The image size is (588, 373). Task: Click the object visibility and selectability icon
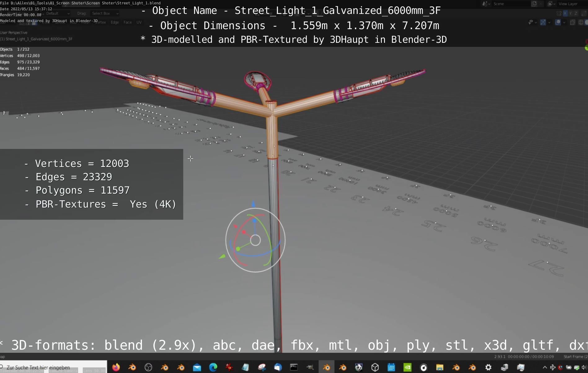click(x=531, y=22)
